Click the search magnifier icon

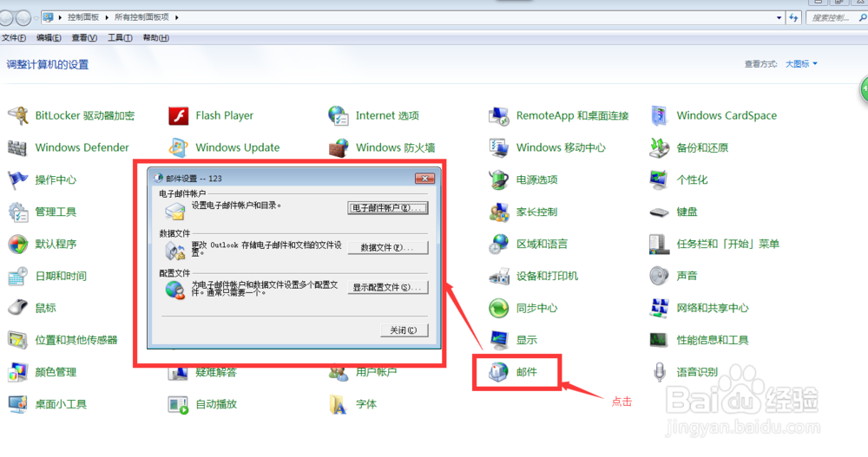862,17
